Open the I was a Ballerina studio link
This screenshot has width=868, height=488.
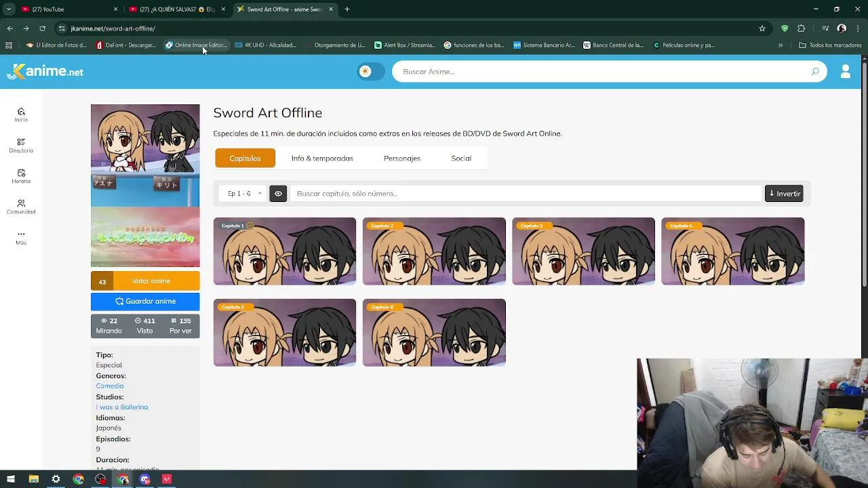click(122, 407)
